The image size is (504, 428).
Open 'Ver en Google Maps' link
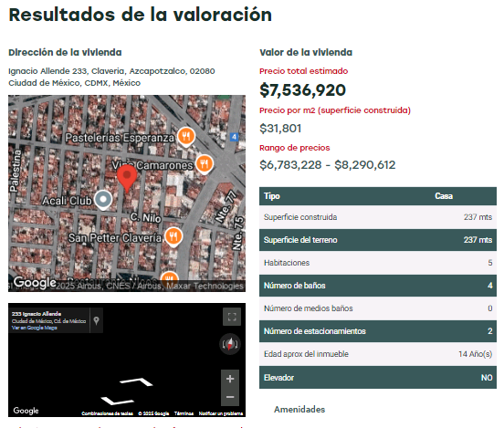(x=35, y=328)
